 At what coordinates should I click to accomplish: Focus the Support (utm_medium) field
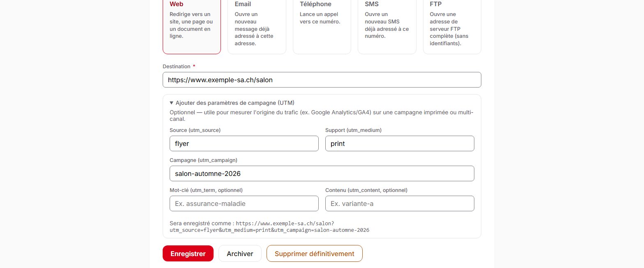(x=400, y=143)
